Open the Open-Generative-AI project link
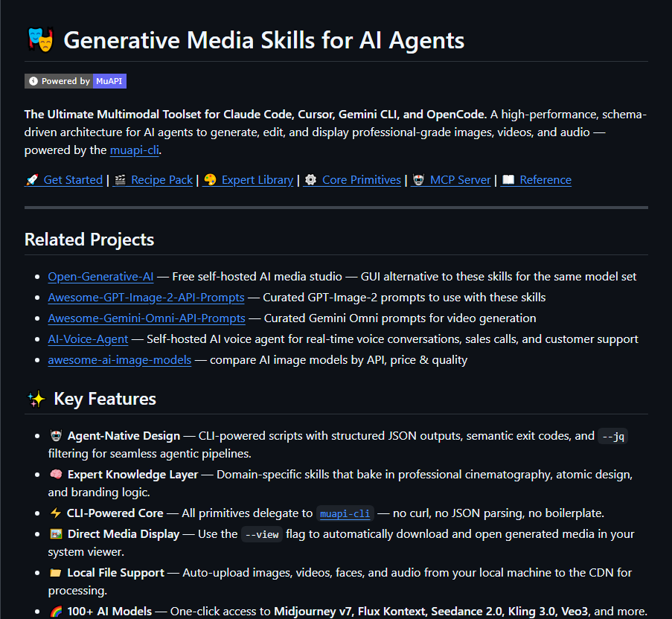 pos(100,277)
